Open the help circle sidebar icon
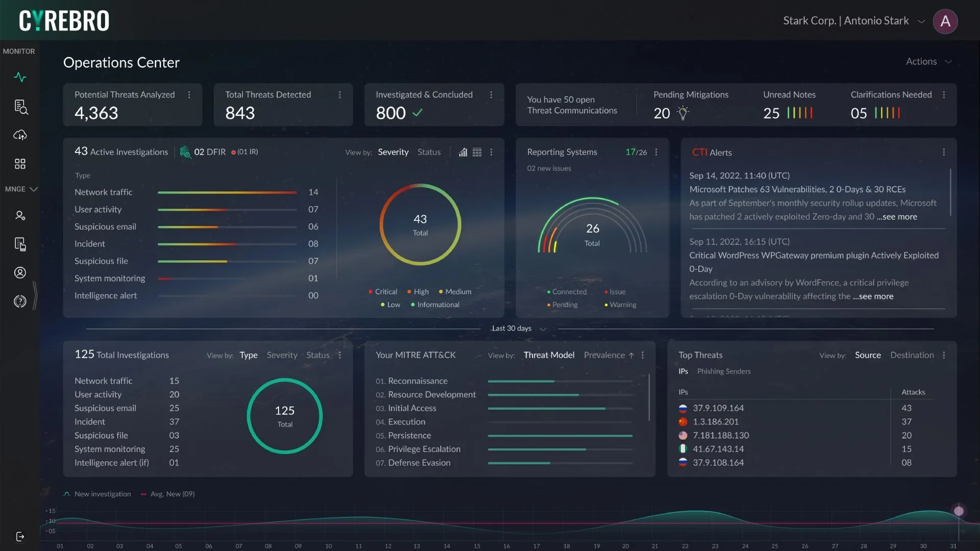 pyautogui.click(x=20, y=302)
